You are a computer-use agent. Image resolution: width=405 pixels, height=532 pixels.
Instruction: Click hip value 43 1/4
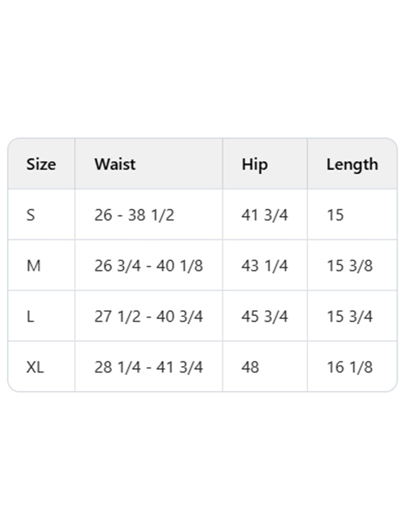[x=265, y=265]
